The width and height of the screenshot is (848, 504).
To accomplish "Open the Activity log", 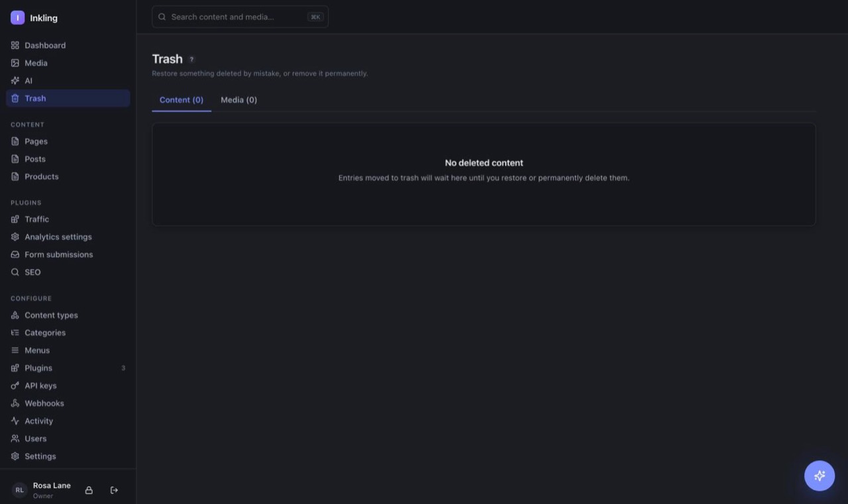I will 68,421.
